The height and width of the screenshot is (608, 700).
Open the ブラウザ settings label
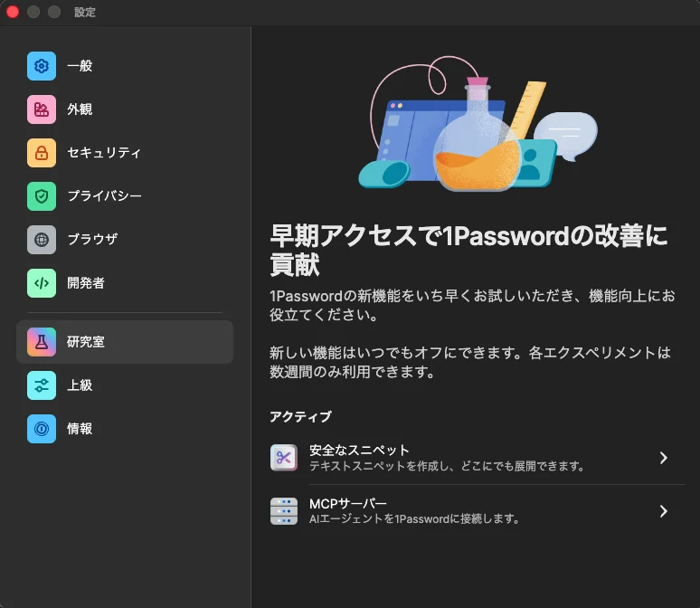[92, 240]
